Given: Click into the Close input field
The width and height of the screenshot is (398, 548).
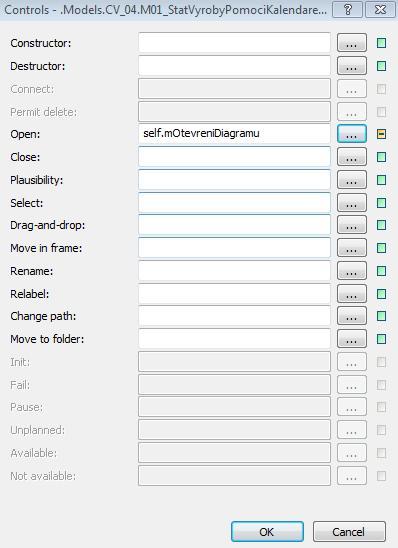Looking at the screenshot, I should (234, 157).
